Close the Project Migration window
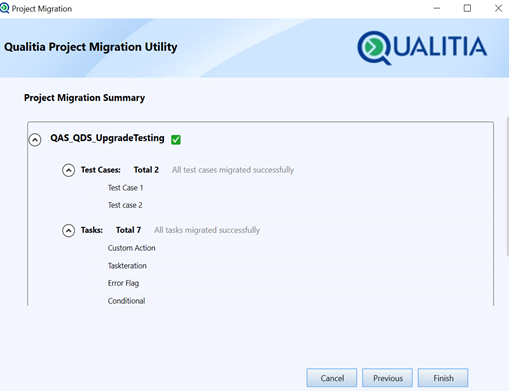509x391 pixels. click(x=498, y=8)
